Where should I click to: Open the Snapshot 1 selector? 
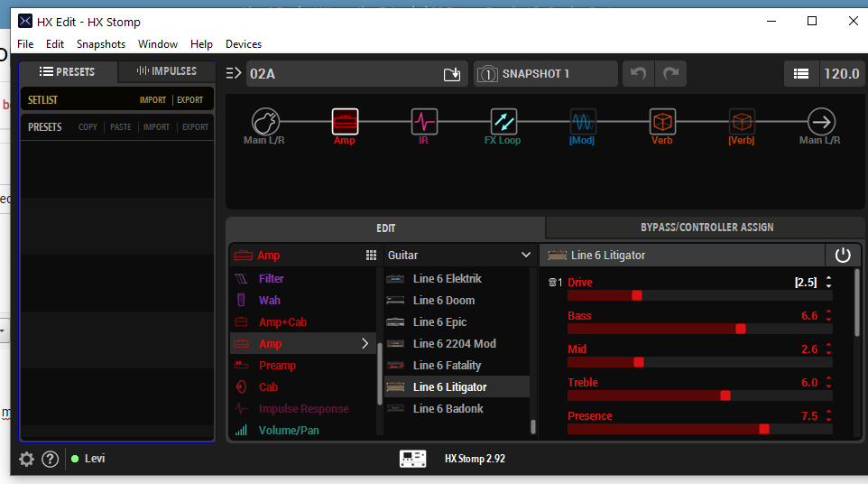[545, 74]
